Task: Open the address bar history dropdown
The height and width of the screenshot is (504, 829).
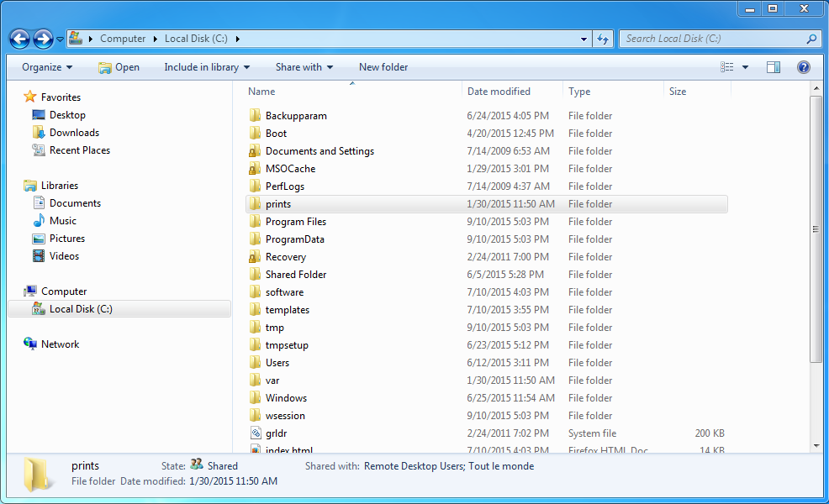Action: coord(583,39)
